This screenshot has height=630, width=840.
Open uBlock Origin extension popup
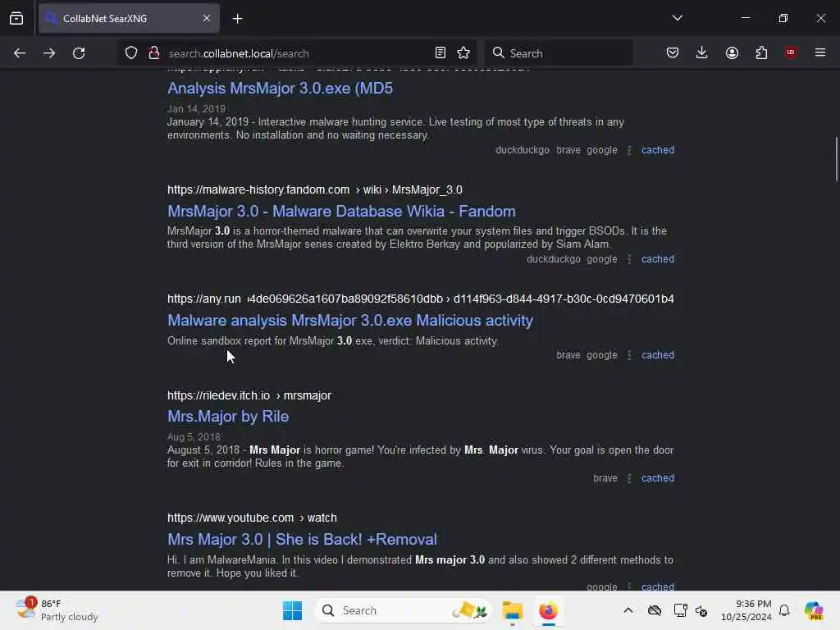(x=790, y=52)
